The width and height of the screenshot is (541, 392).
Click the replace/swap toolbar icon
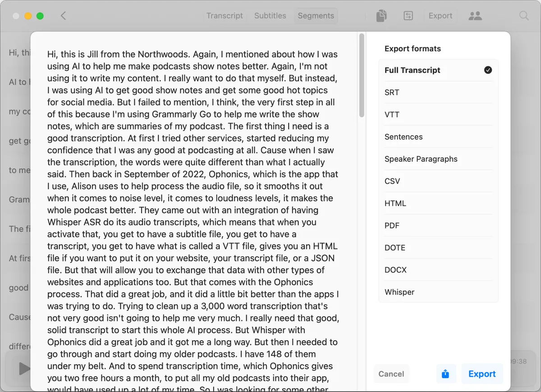[x=408, y=16]
